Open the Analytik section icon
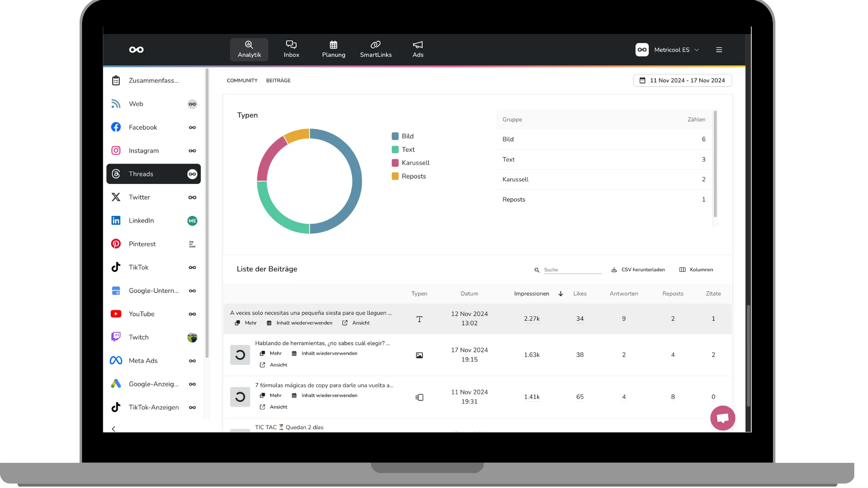 coord(249,45)
